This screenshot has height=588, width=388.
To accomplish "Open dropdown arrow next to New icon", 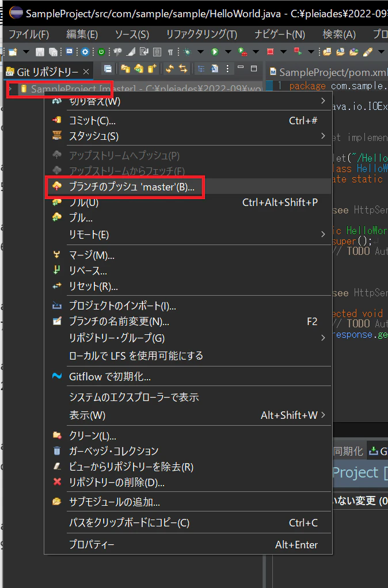I will pos(26,52).
